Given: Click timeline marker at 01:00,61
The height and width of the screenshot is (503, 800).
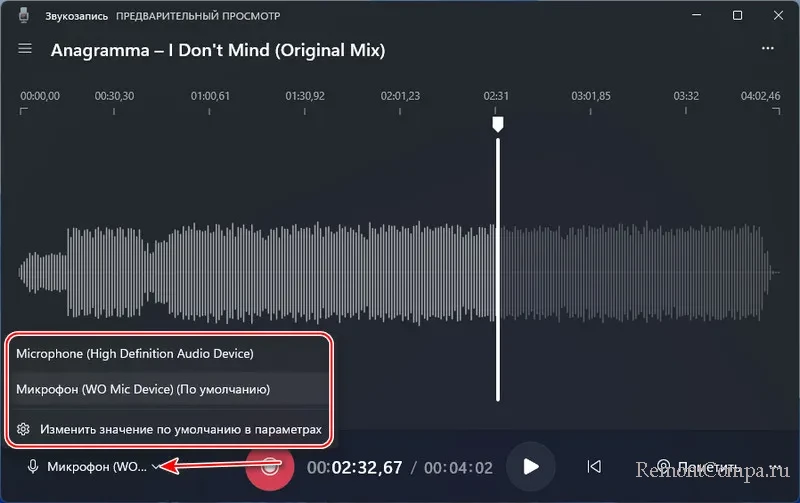Looking at the screenshot, I should pos(210,96).
